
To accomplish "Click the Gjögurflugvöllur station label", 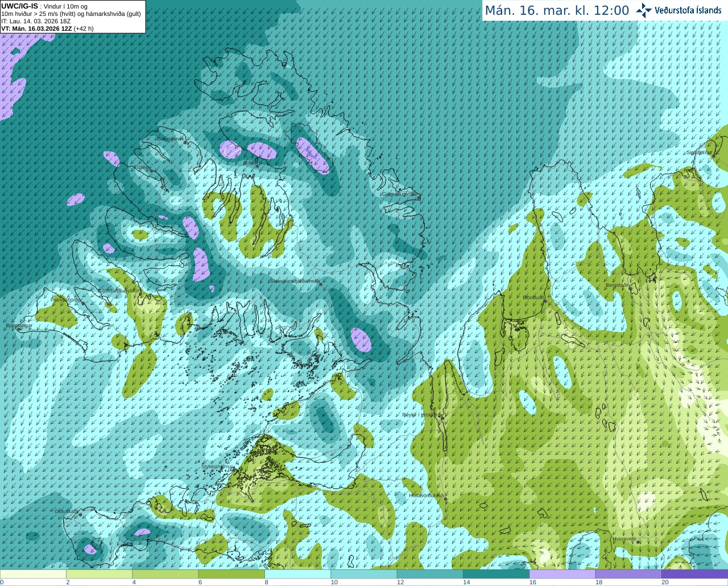I will (x=400, y=194).
